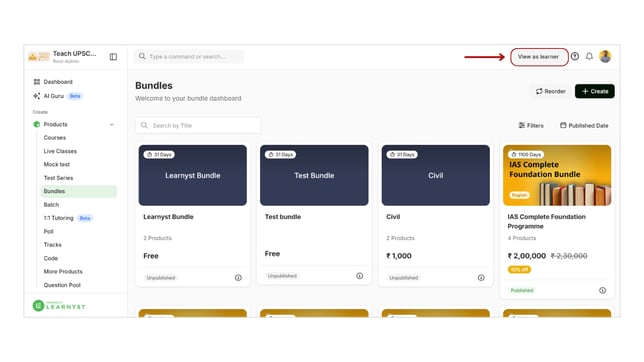Click the magnifier in the command search bar
Screen dimensions: 644x362
click(x=142, y=56)
